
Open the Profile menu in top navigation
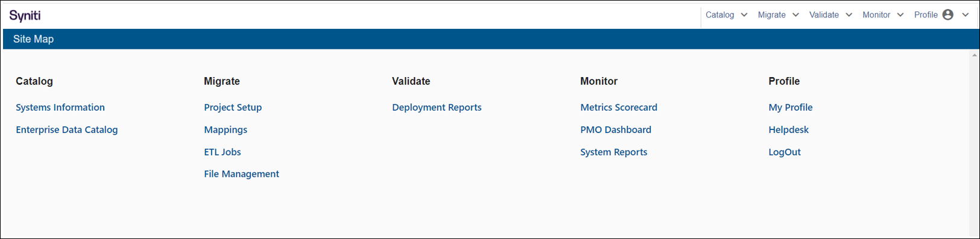pos(926,15)
